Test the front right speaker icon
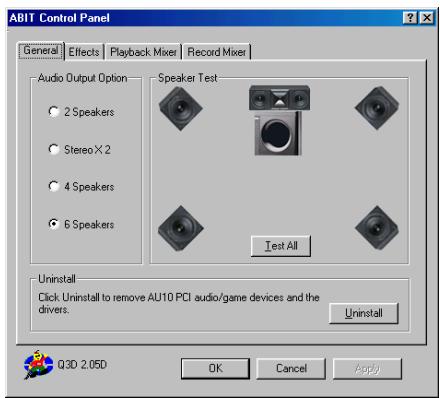 [377, 108]
